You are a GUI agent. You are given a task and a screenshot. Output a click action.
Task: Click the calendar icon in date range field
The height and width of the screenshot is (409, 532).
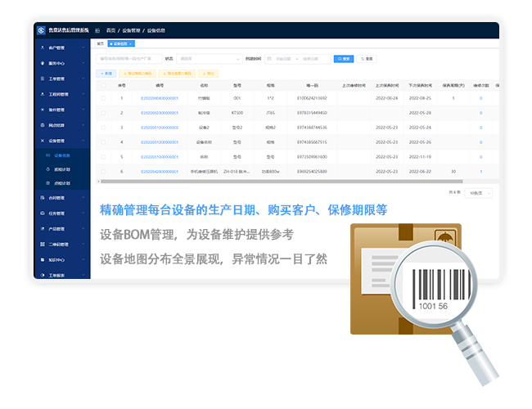coord(269,59)
